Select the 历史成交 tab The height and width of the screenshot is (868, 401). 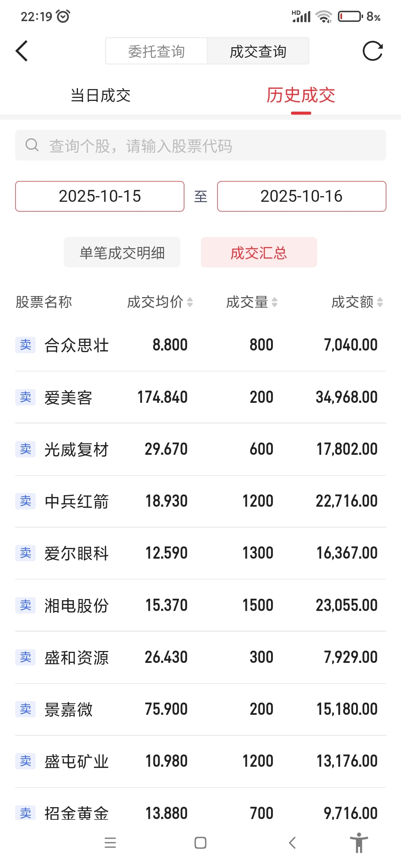click(301, 95)
